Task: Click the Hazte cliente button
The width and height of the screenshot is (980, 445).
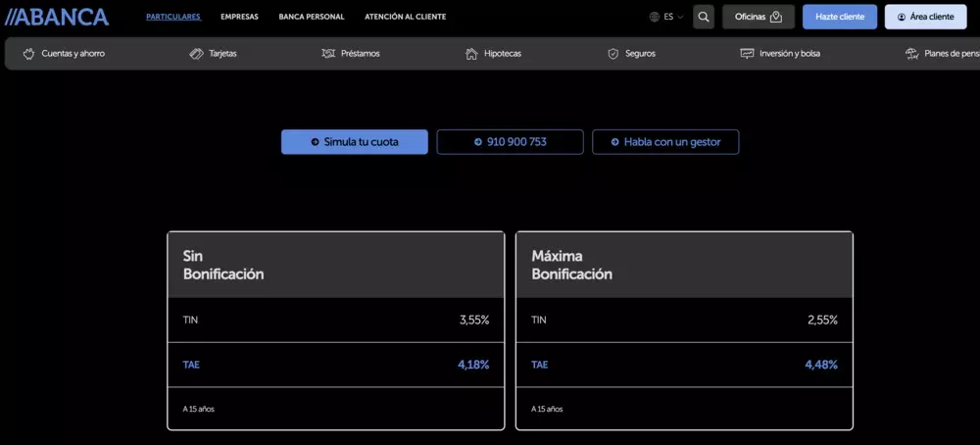Action: coord(840,17)
